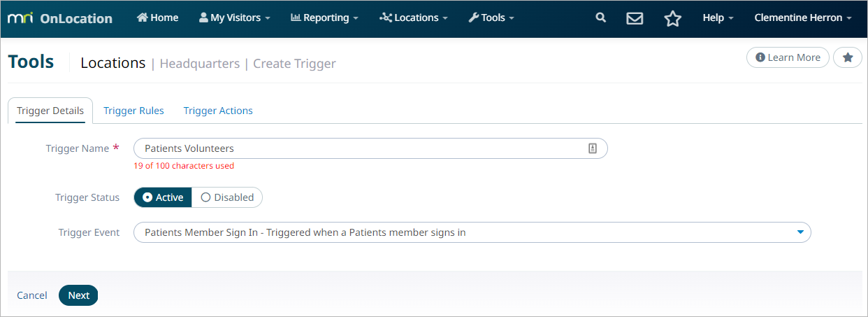The width and height of the screenshot is (868, 317).
Task: Expand the Clementine Herron user menu
Action: tap(803, 17)
